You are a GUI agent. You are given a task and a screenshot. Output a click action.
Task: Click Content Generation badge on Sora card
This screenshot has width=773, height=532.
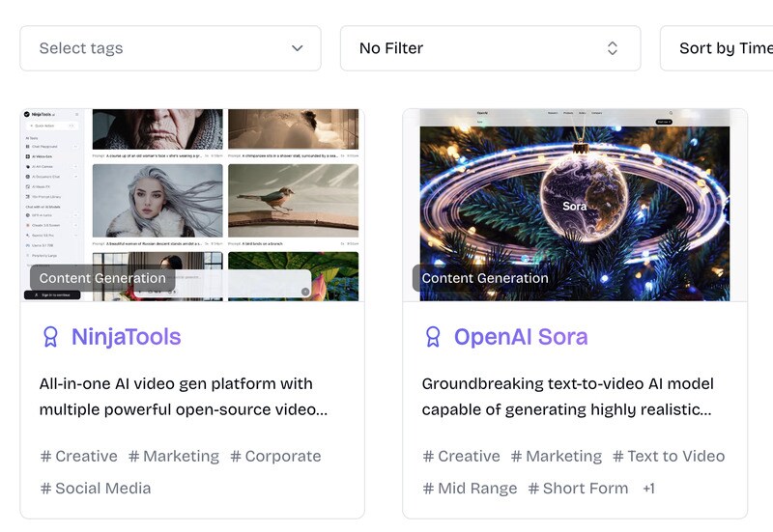[x=485, y=278]
